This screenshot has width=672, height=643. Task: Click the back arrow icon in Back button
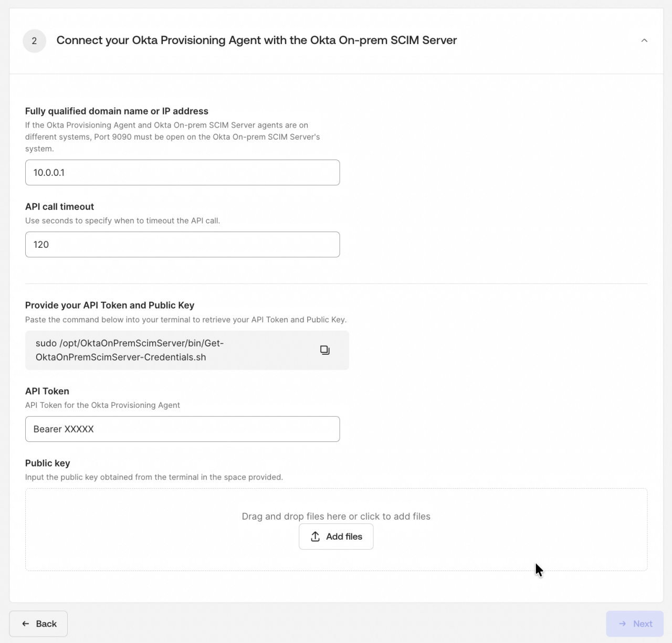tap(25, 624)
